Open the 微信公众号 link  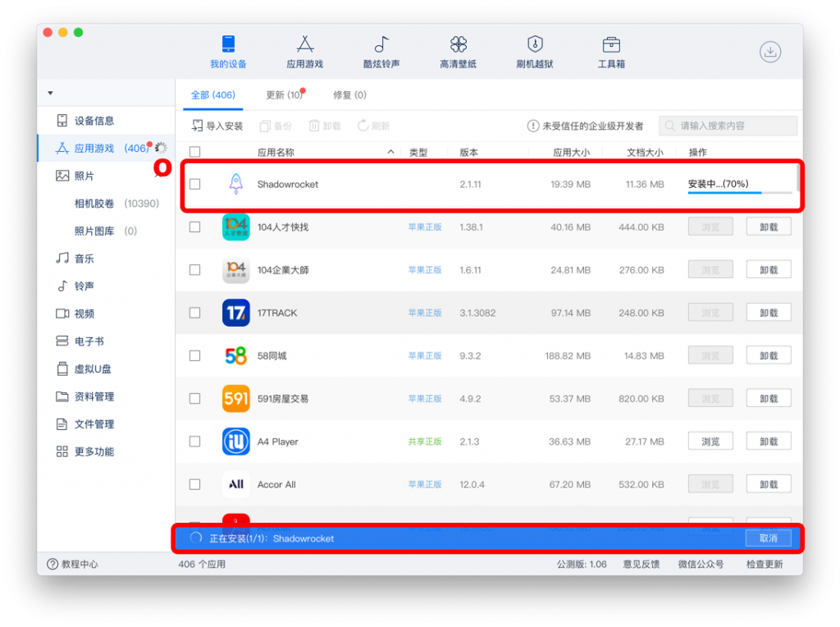click(x=701, y=565)
